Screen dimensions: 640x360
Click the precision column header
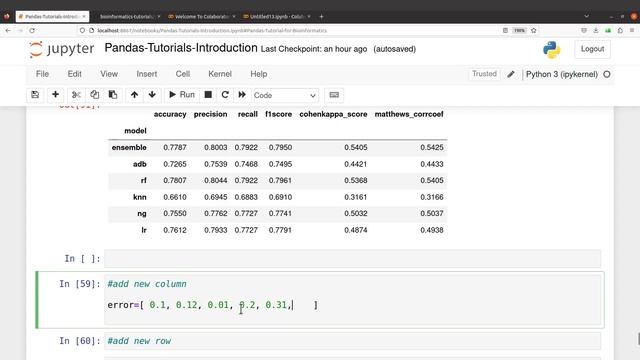[210, 114]
